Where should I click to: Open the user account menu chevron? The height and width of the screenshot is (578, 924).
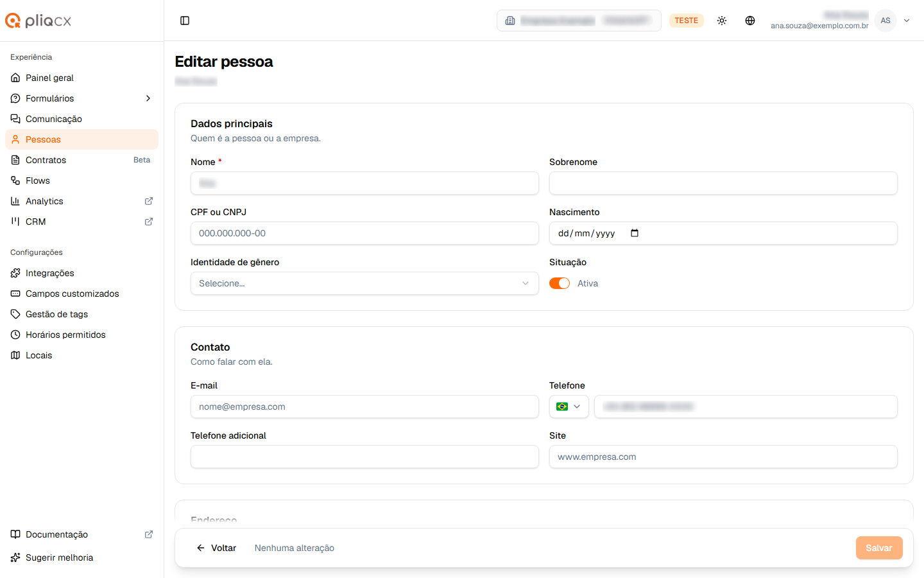pyautogui.click(x=907, y=21)
